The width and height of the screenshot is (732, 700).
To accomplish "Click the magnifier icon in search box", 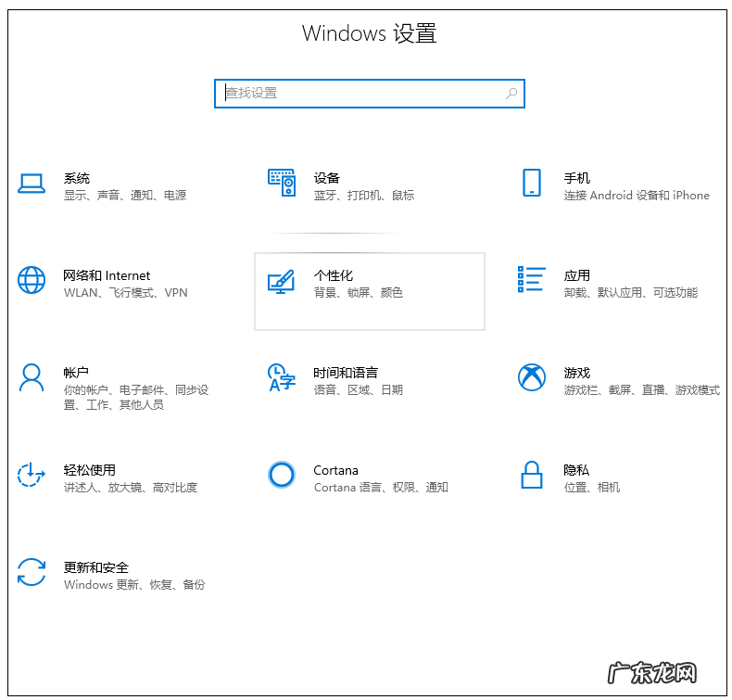I will pos(511,94).
